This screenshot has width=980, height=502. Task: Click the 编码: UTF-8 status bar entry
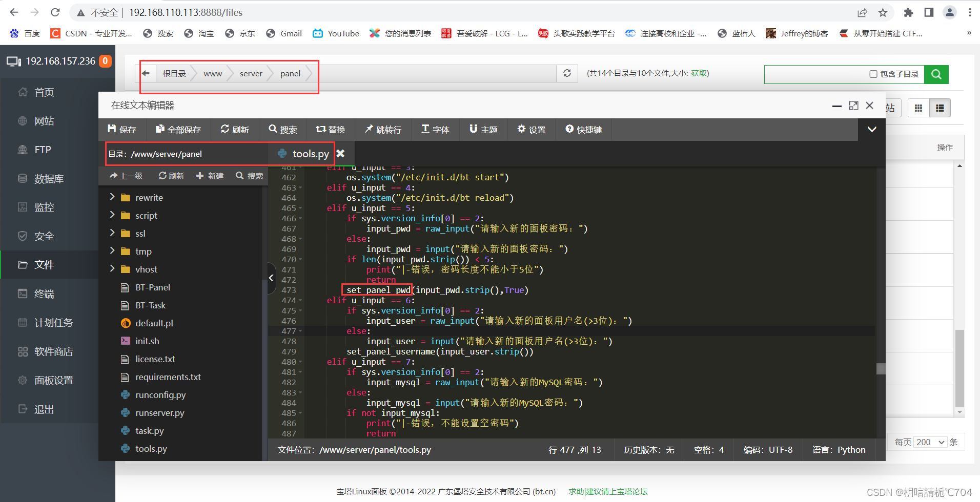[x=768, y=450]
